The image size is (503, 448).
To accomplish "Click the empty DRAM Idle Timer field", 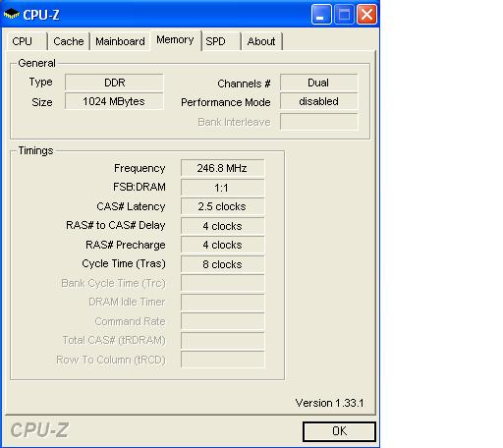I will (222, 302).
